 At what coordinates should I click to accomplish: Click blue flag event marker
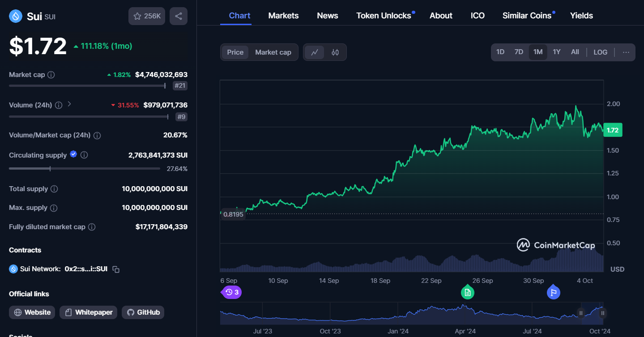coord(554,292)
